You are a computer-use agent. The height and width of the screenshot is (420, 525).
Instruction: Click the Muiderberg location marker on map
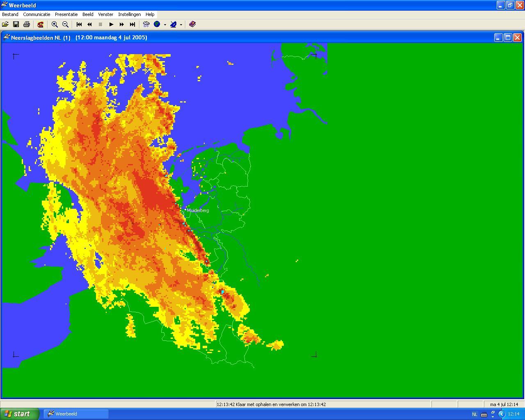coord(185,210)
